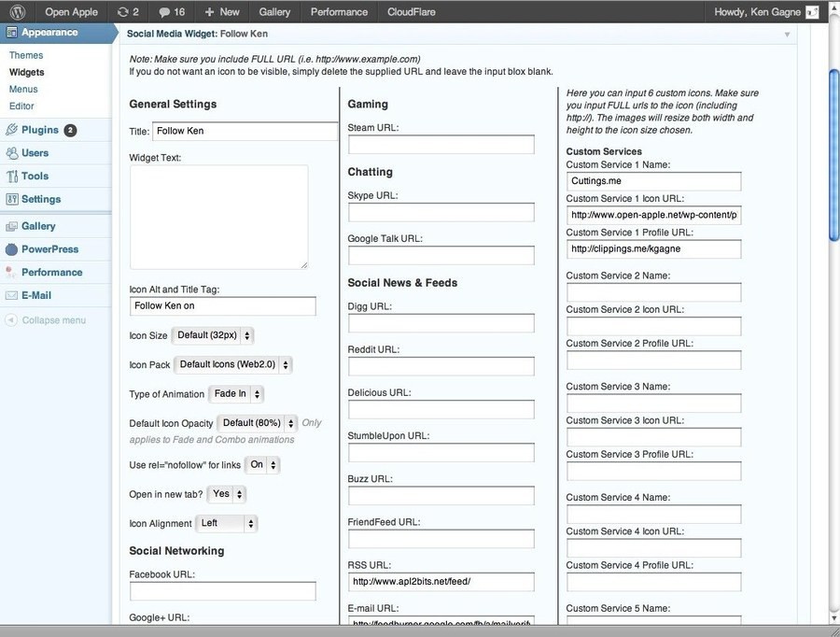The width and height of the screenshot is (840, 637).
Task: Open the CloudFlare toolbar menu
Action: pyautogui.click(x=413, y=12)
